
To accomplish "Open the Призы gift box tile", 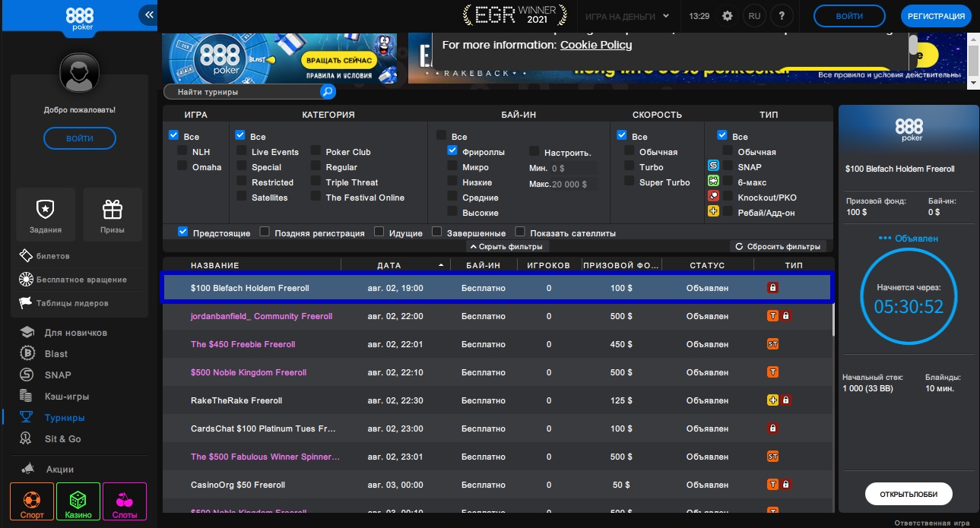I will 113,215.
